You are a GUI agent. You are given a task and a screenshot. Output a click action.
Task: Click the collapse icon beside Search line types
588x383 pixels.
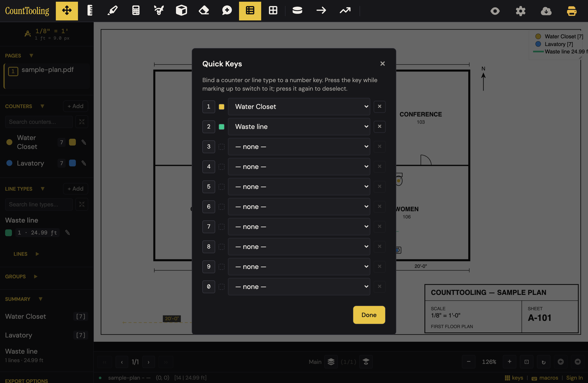tap(82, 204)
